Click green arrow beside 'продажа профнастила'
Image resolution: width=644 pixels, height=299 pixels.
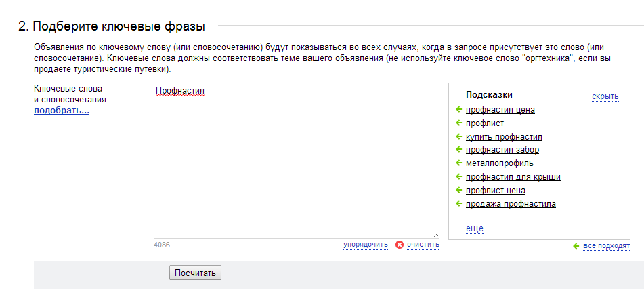[x=458, y=203]
